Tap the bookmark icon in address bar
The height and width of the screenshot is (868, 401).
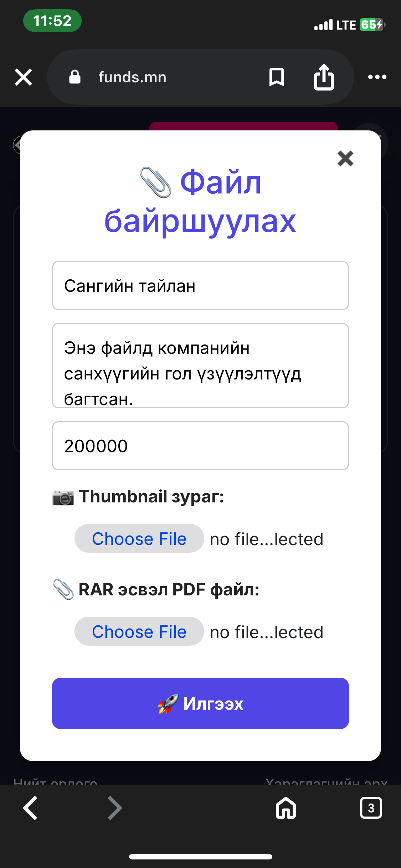(x=277, y=77)
